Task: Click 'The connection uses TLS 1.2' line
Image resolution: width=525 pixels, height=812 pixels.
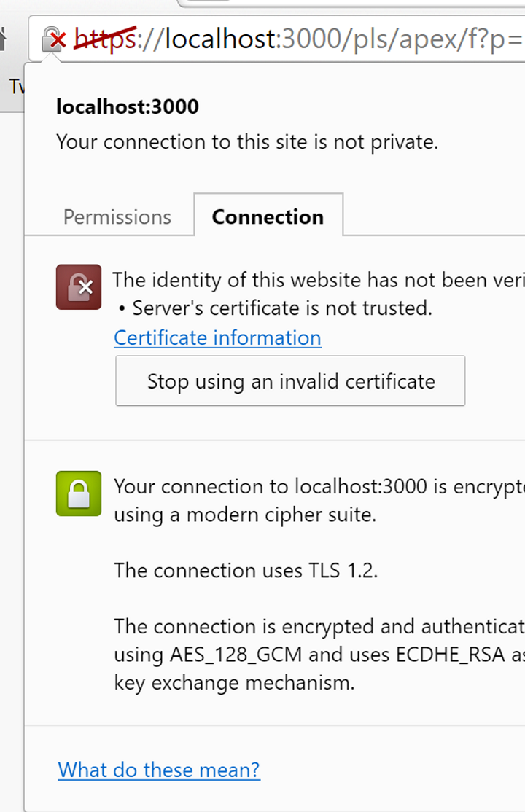Action: click(x=246, y=570)
